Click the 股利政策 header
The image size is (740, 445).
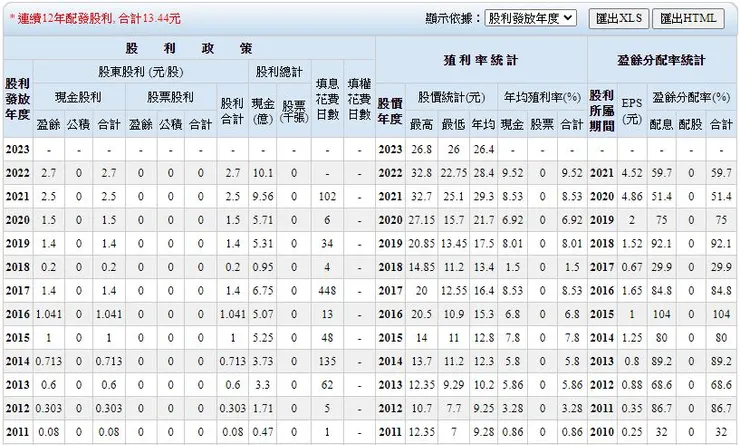pos(189,48)
